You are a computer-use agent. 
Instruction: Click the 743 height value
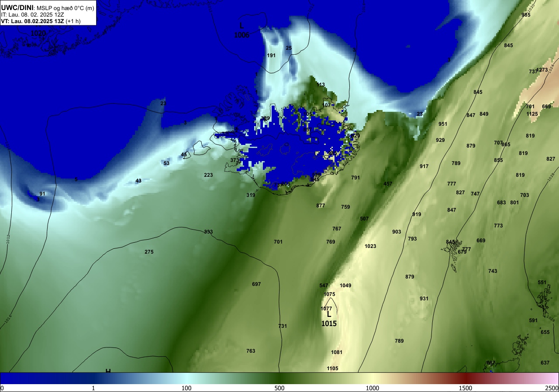[x=493, y=271]
